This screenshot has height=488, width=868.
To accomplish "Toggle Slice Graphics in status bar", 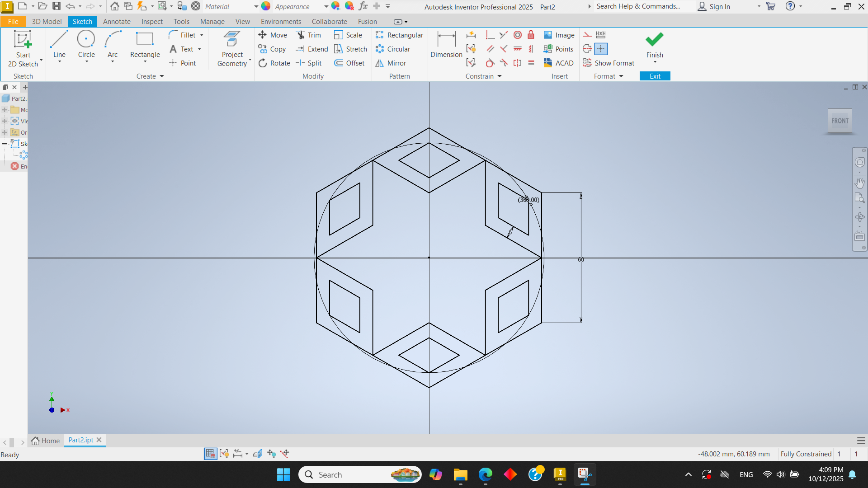I will [x=258, y=454].
